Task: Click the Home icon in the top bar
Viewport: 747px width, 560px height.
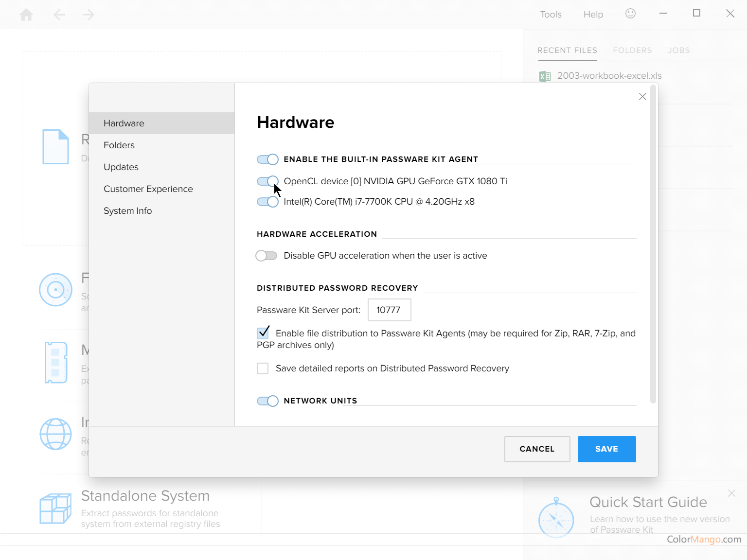Action: click(26, 15)
